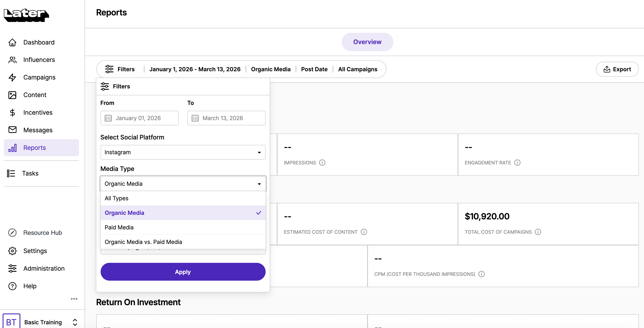The width and height of the screenshot is (644, 328).
Task: Click the Incentives dollar sign icon
Action: click(12, 113)
